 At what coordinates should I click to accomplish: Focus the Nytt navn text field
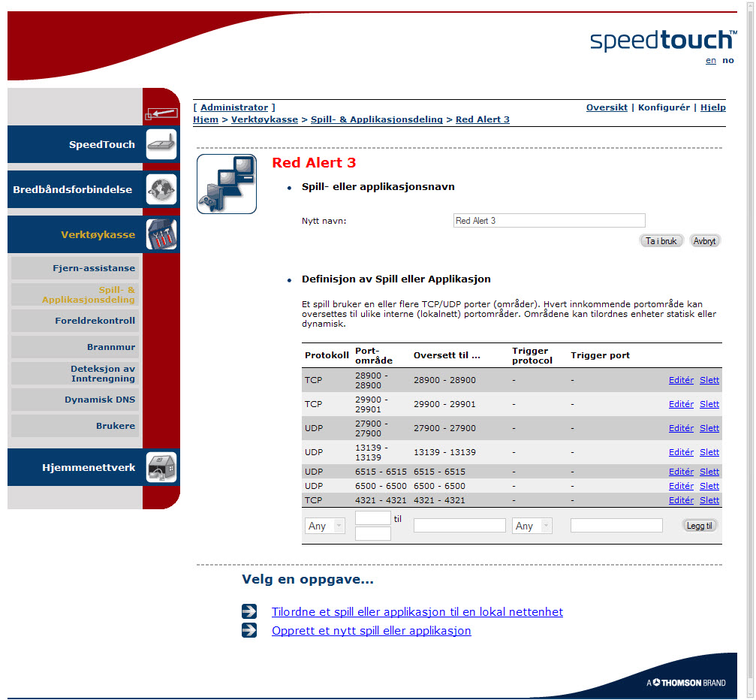[x=549, y=221]
